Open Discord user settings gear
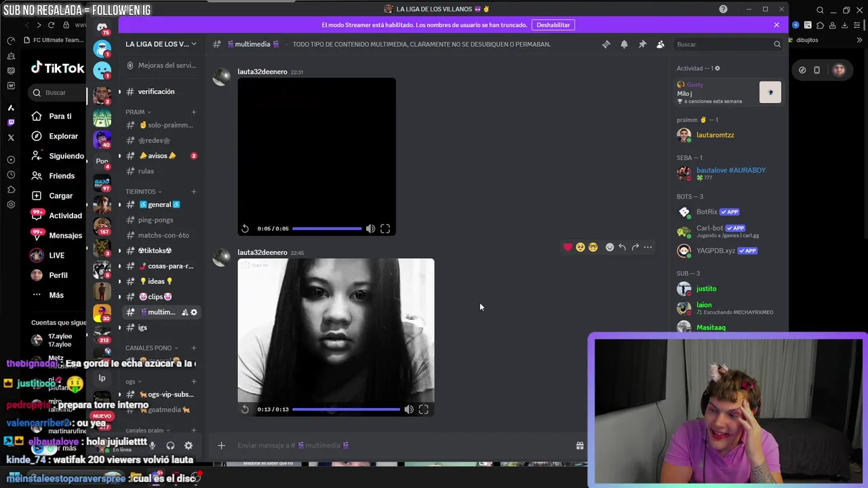This screenshot has width=868, height=488. click(x=189, y=445)
